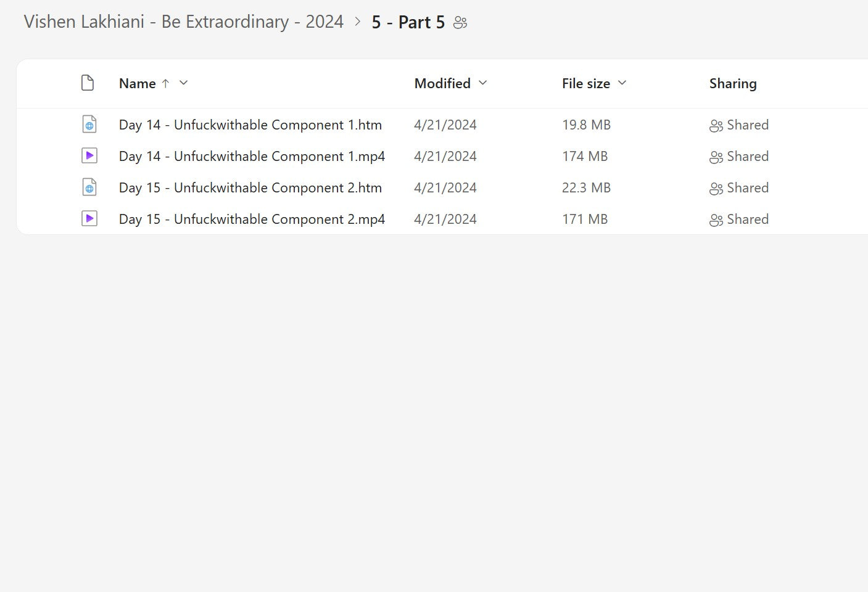Click Shared status for Day 15 .htm
The image size is (868, 592).
[747, 188]
